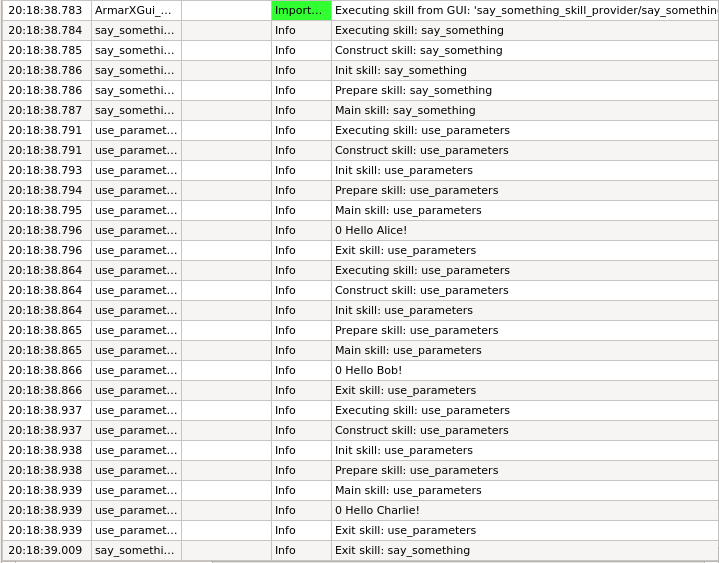Select 'say_somethi...' in the 'Main skill: say_something' row

[x=134, y=110]
